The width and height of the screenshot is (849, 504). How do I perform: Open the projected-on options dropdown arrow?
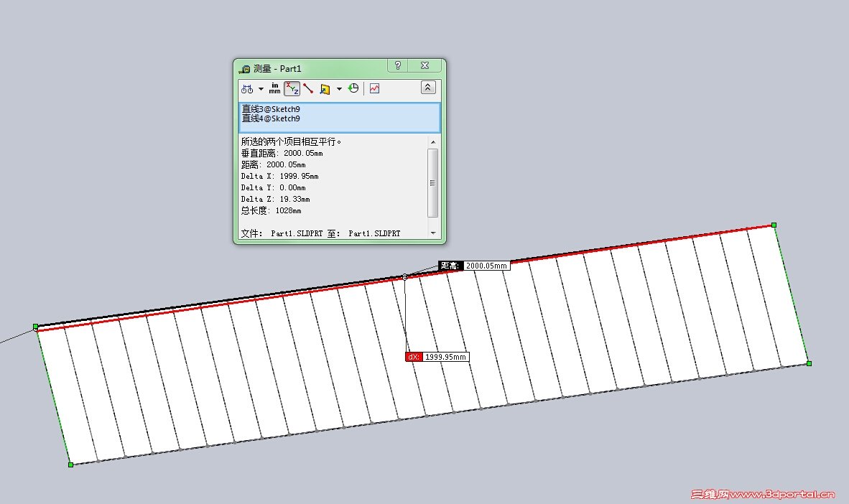click(340, 89)
